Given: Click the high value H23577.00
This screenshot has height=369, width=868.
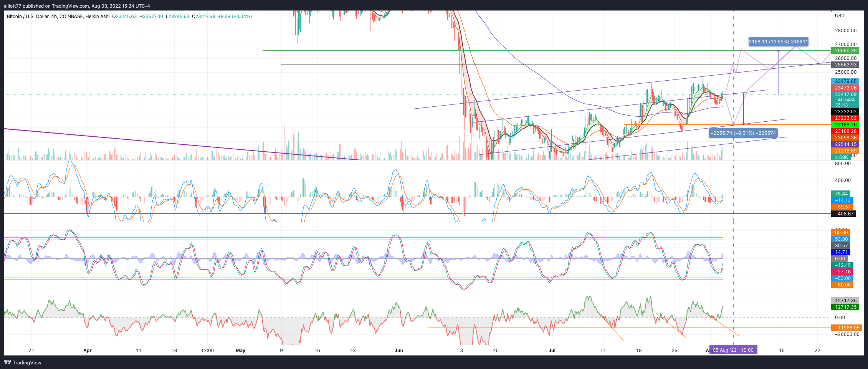Looking at the screenshot, I should [151, 17].
